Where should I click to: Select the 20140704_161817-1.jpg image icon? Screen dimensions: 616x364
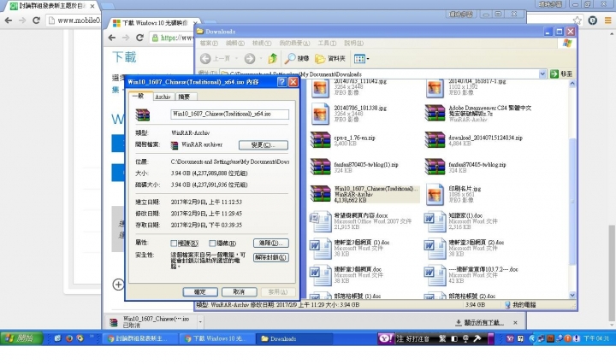pyautogui.click(x=435, y=88)
